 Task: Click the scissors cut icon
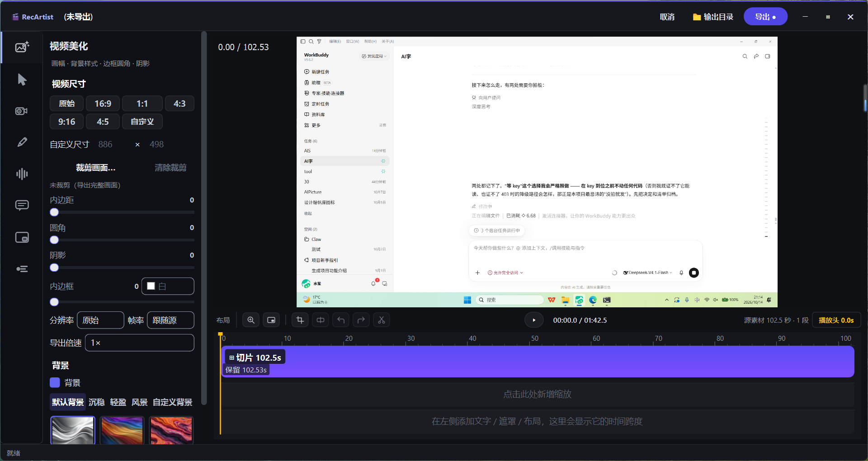(382, 320)
